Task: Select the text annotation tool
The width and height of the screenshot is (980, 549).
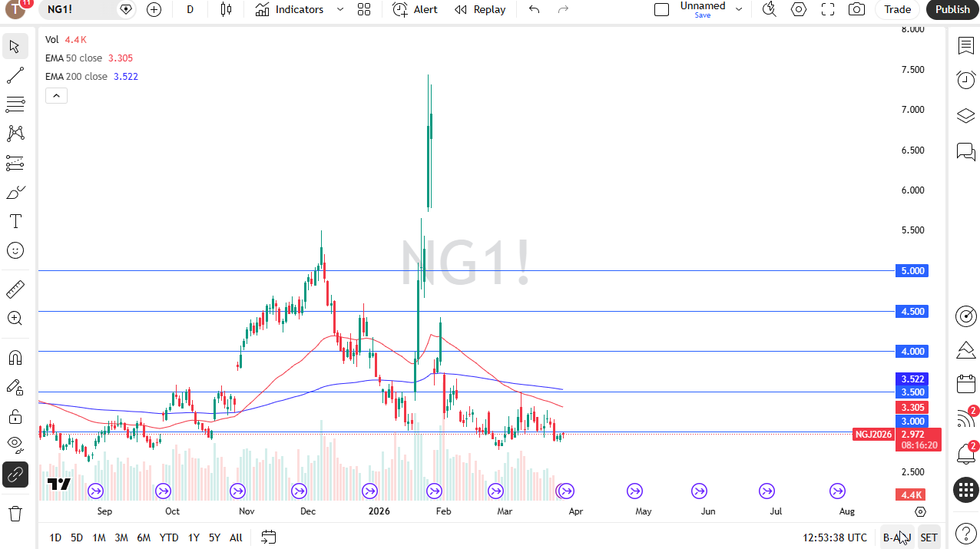Action: click(15, 221)
